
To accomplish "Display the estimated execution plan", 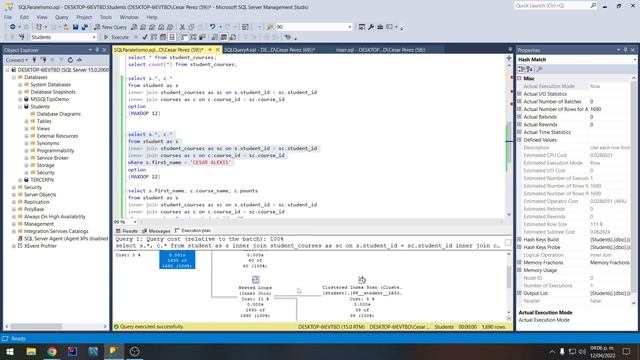I will point(154,37).
